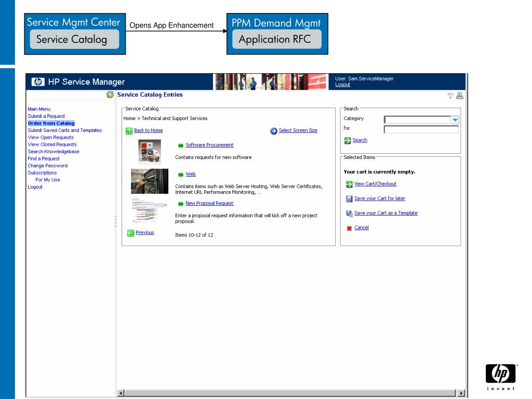Image resolution: width=532 pixels, height=399 pixels.
Task: Select Find a Request in sidebar
Action: [44, 159]
